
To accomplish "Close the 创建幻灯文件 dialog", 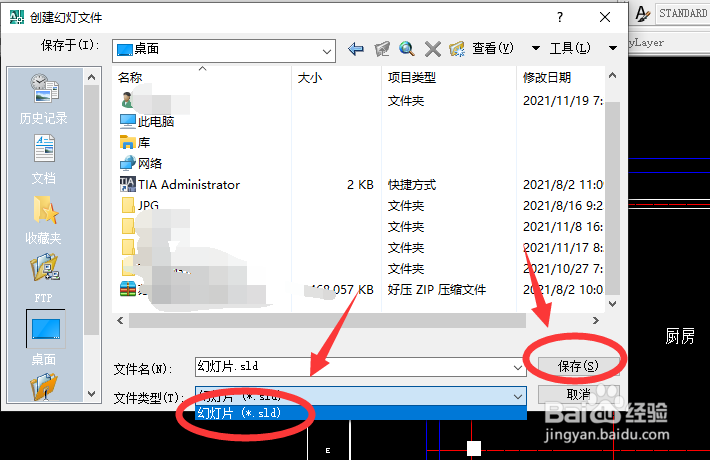I will pyautogui.click(x=605, y=17).
